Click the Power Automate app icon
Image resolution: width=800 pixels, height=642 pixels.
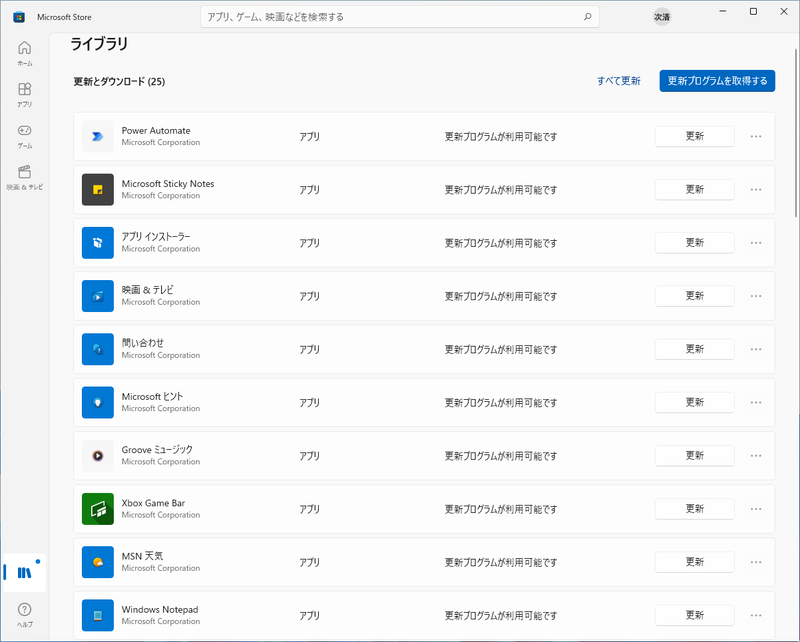tap(97, 136)
